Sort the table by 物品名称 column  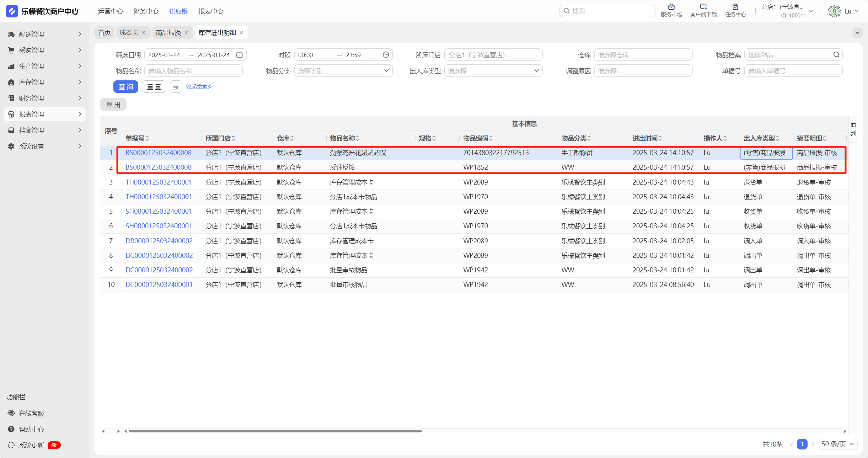[358, 138]
